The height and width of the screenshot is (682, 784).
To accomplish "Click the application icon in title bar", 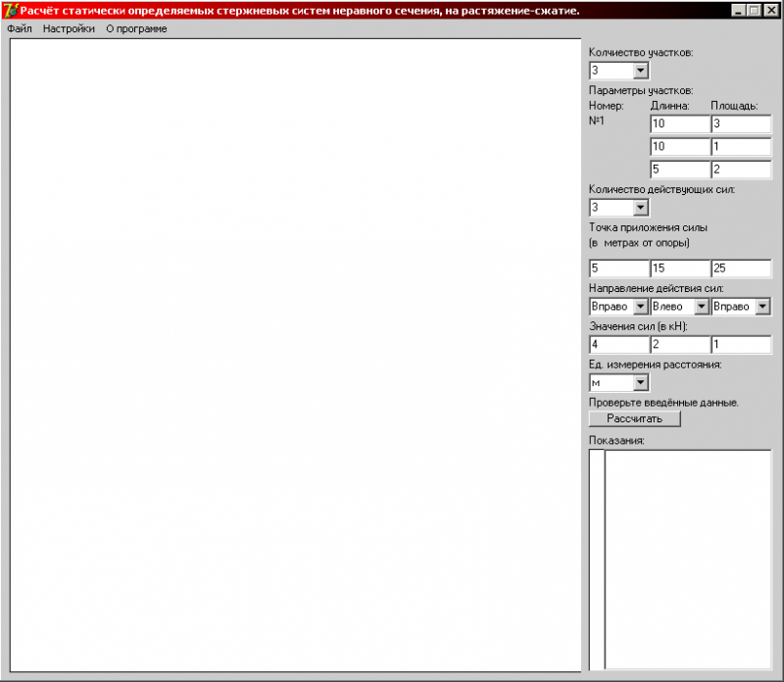I will 10,11.
